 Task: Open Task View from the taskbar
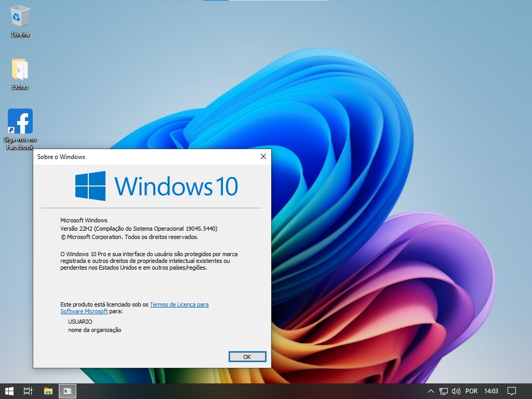[29, 391]
